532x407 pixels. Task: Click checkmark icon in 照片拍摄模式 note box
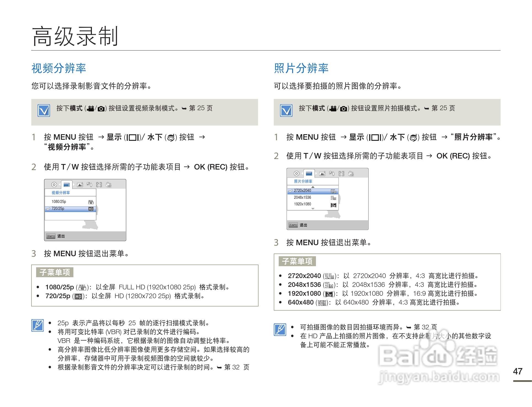(x=286, y=110)
